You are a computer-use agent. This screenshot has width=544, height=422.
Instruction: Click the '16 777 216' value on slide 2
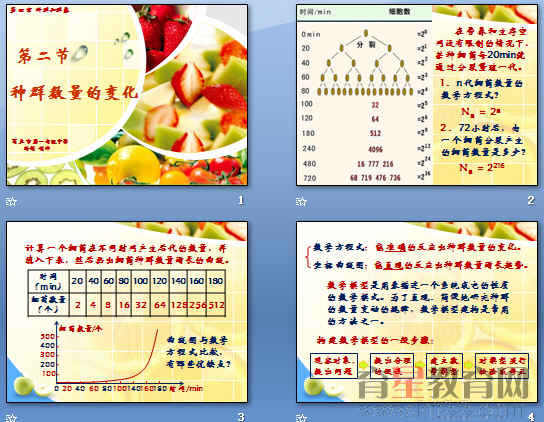[375, 164]
